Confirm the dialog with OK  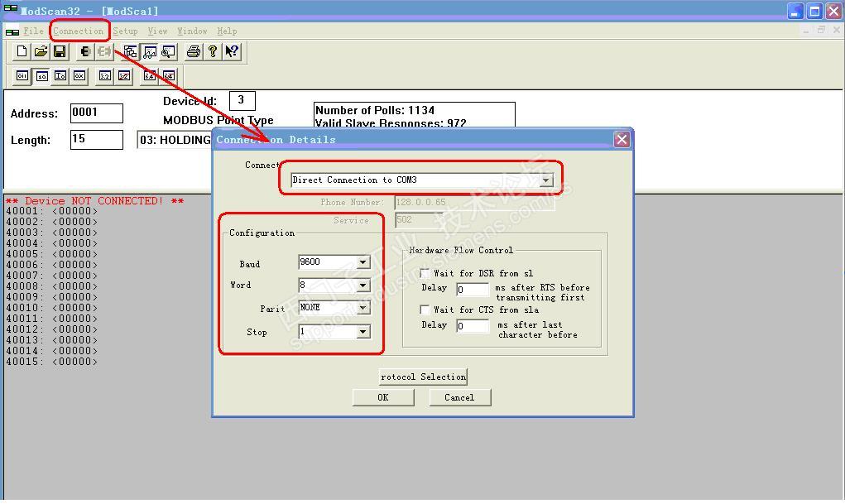pos(383,397)
